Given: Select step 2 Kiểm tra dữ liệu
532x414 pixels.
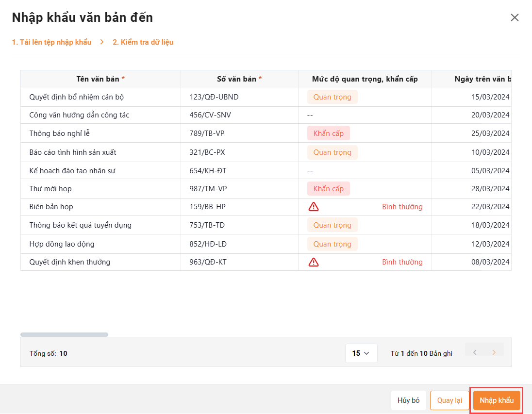Looking at the screenshot, I should [143, 42].
